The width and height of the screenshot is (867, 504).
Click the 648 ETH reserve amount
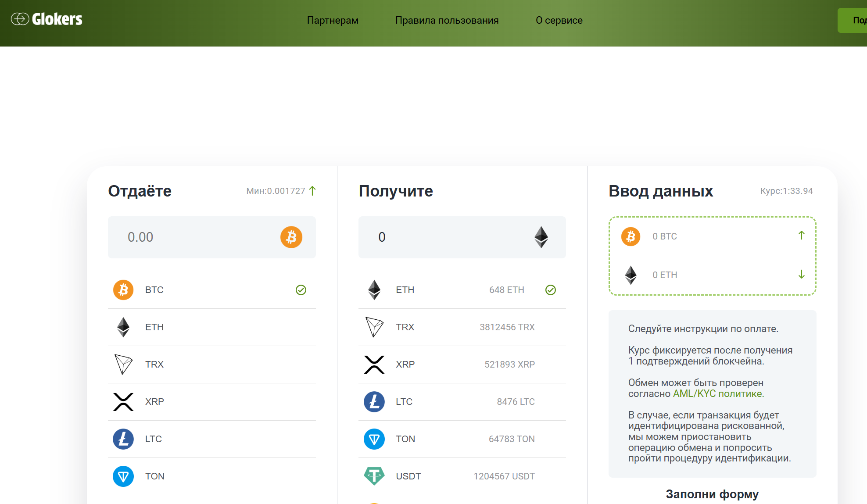[507, 290]
